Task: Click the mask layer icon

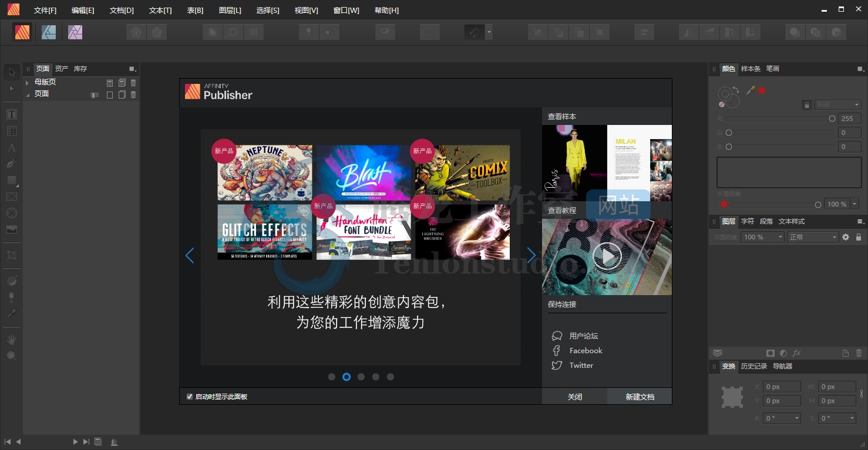Action: [771, 353]
